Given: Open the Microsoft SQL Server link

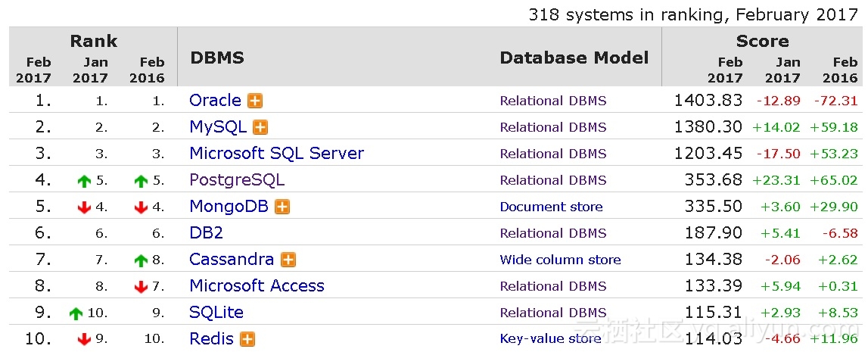Looking at the screenshot, I should 277,154.
